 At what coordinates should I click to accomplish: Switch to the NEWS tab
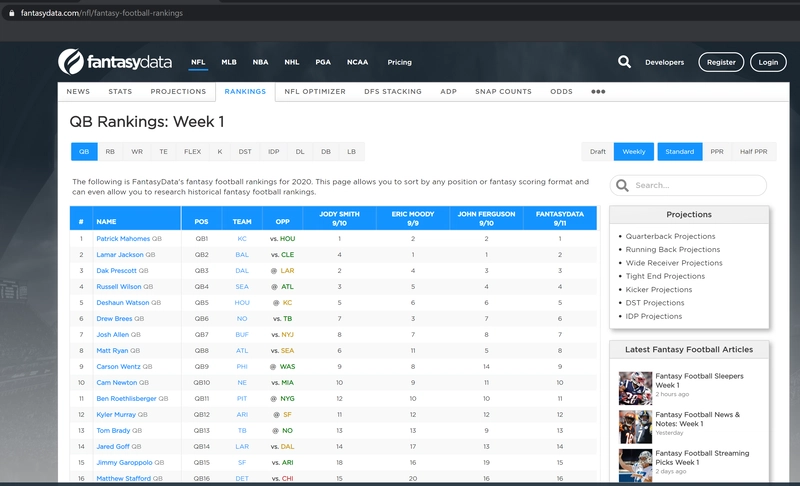(x=78, y=92)
